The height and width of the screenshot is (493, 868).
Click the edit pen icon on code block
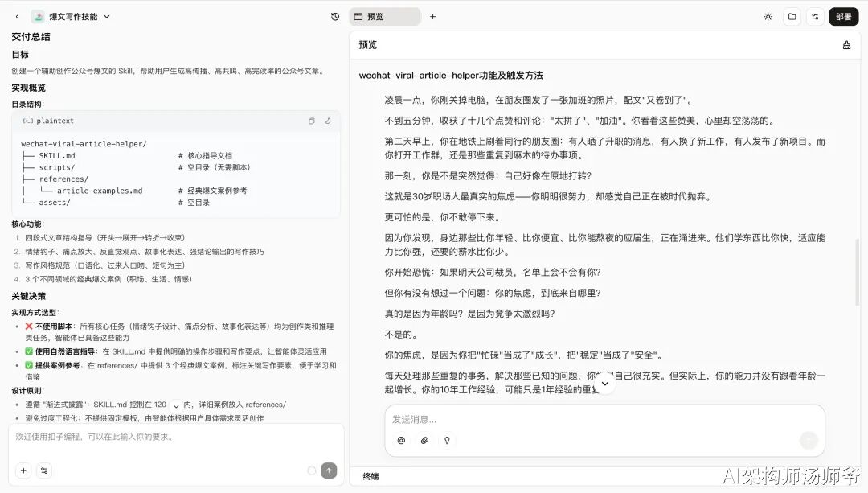pos(327,121)
